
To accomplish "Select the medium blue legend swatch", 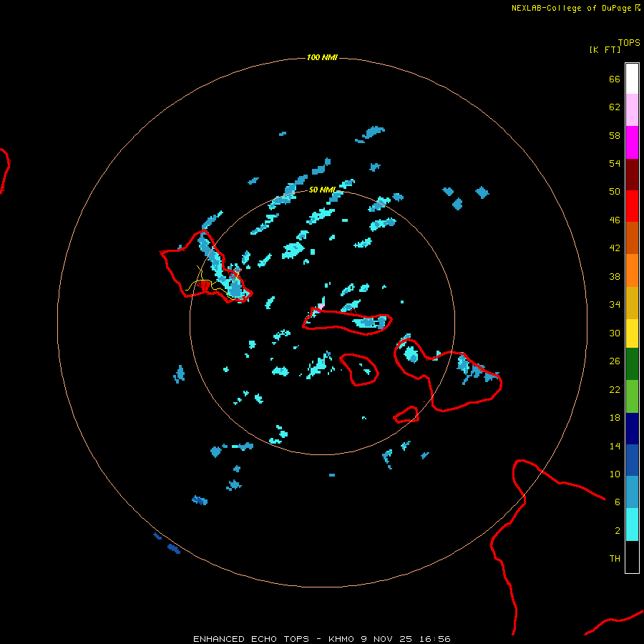I will [x=632, y=460].
